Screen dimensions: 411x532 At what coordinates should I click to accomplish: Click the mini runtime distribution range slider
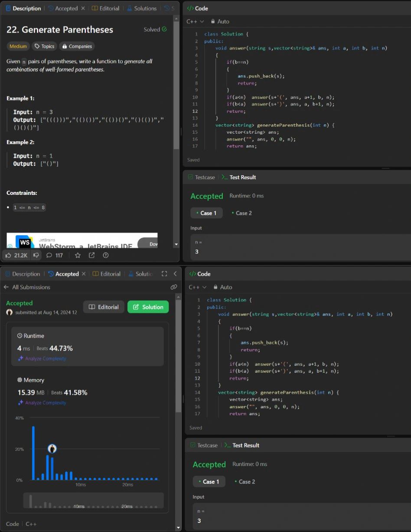click(x=93, y=500)
